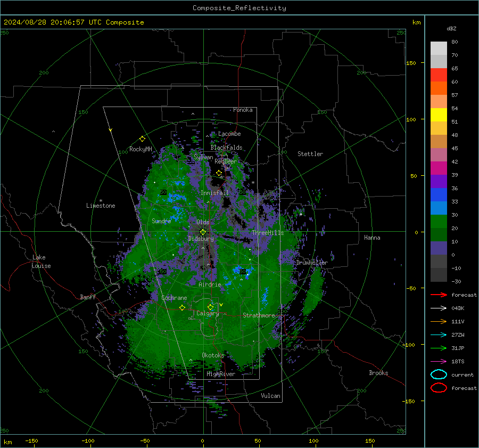Screen dimensions: 479x448
Task: Click the RockyMH label
Action: click(141, 149)
